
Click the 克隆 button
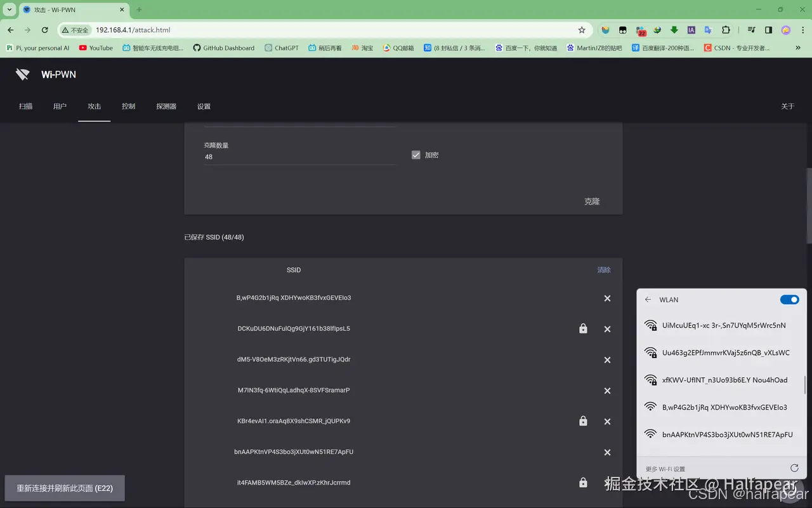[592, 201]
